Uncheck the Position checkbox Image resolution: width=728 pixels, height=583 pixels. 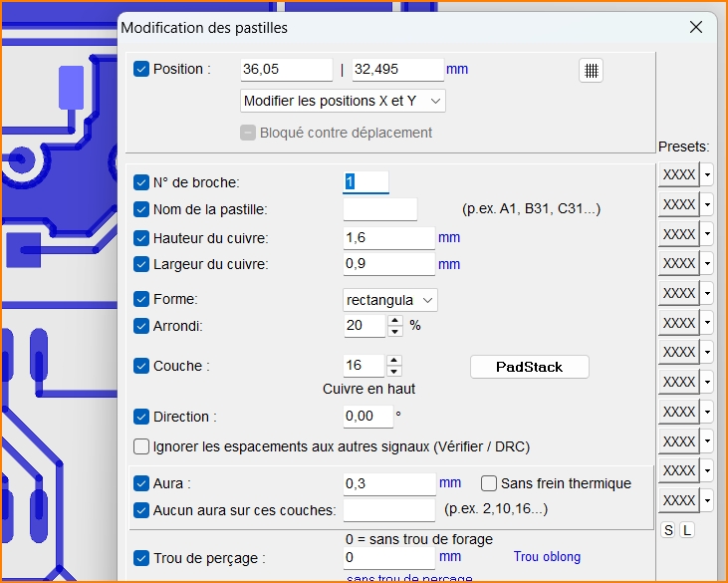click(x=141, y=70)
